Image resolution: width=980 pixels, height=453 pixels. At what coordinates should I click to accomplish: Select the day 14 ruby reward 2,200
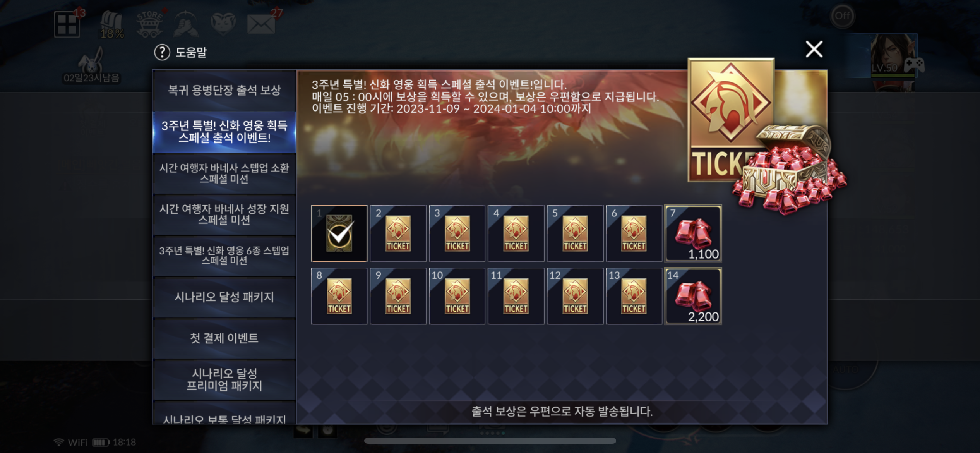[693, 296]
